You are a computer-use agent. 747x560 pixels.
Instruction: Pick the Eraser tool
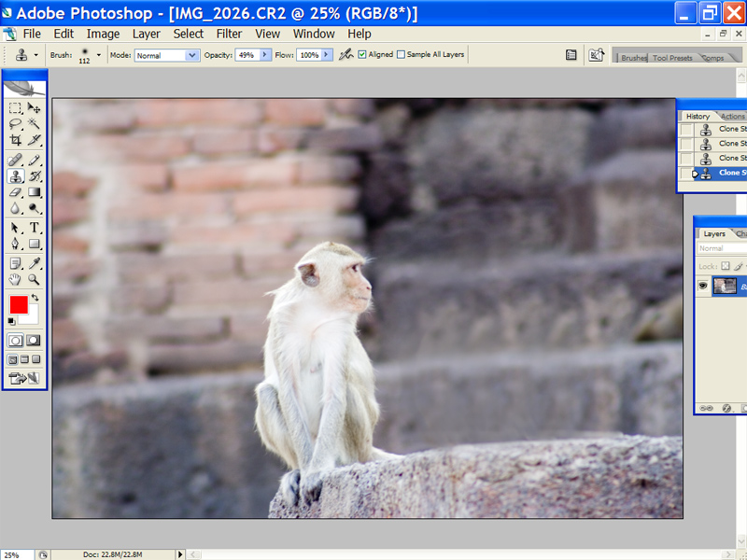click(x=15, y=192)
